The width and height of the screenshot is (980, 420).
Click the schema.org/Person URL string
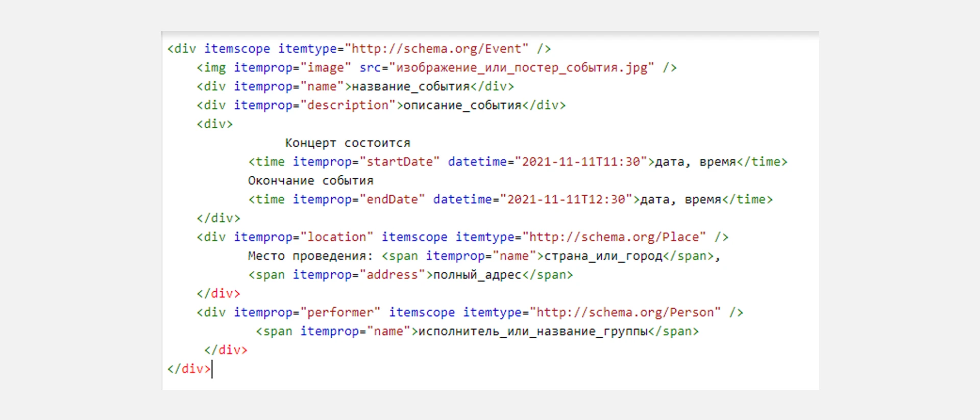625,313
